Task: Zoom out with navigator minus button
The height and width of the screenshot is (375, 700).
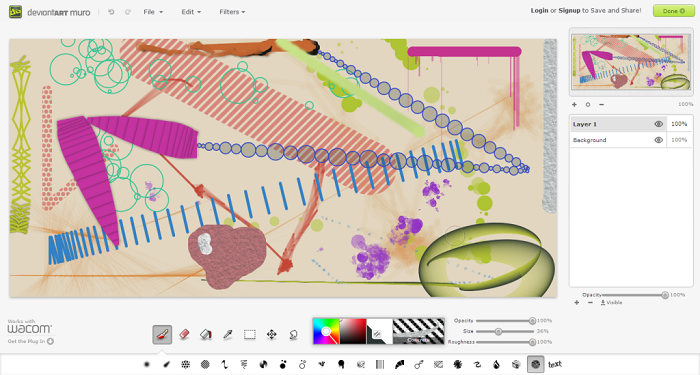Action: (x=601, y=104)
